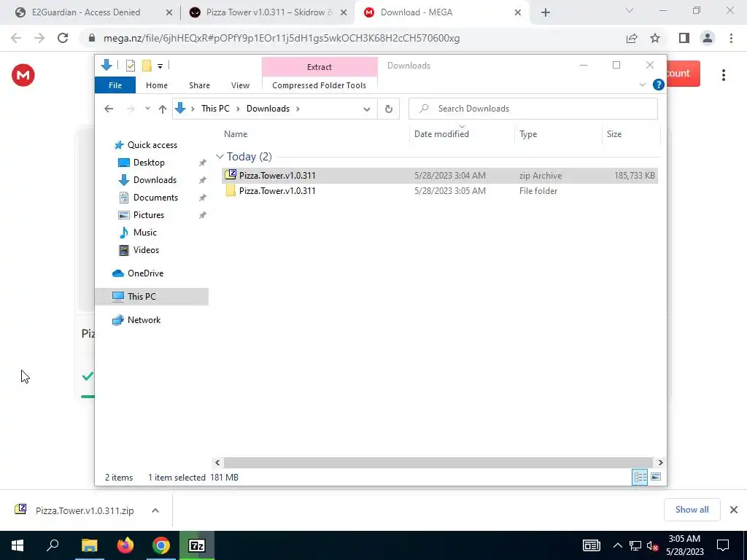Open the MEGA page three-dot menu
The width and height of the screenshot is (747, 560).
tap(723, 75)
